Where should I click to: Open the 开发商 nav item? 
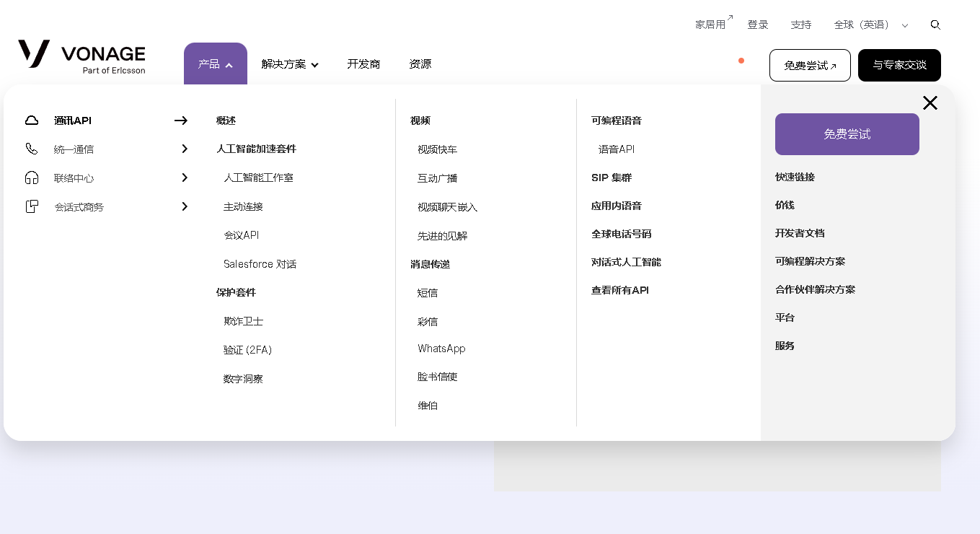point(363,64)
